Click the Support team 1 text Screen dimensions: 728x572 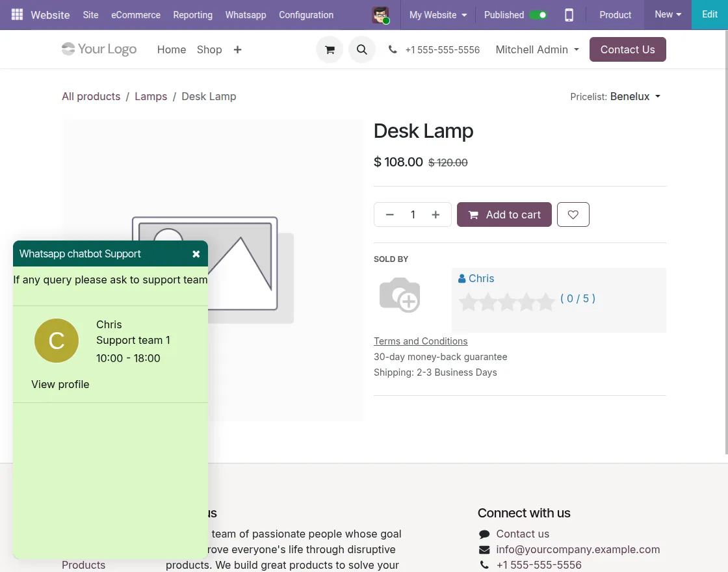click(133, 341)
